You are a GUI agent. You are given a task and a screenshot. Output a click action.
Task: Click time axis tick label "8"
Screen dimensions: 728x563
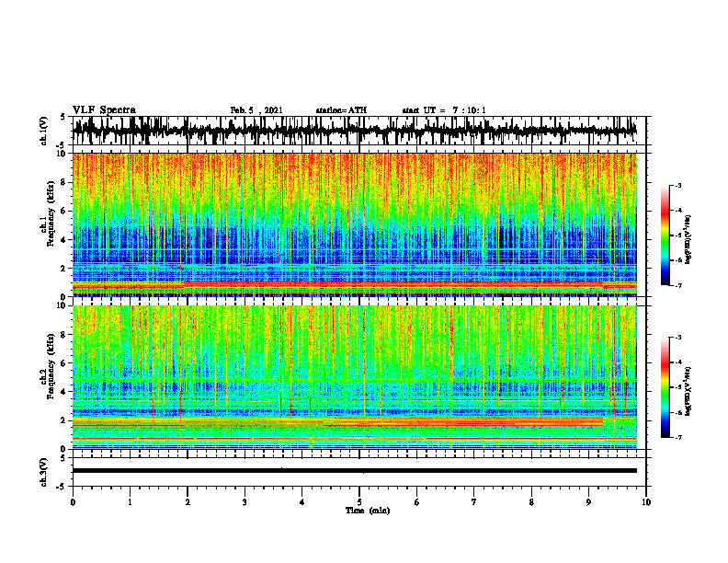pyautogui.click(x=531, y=502)
